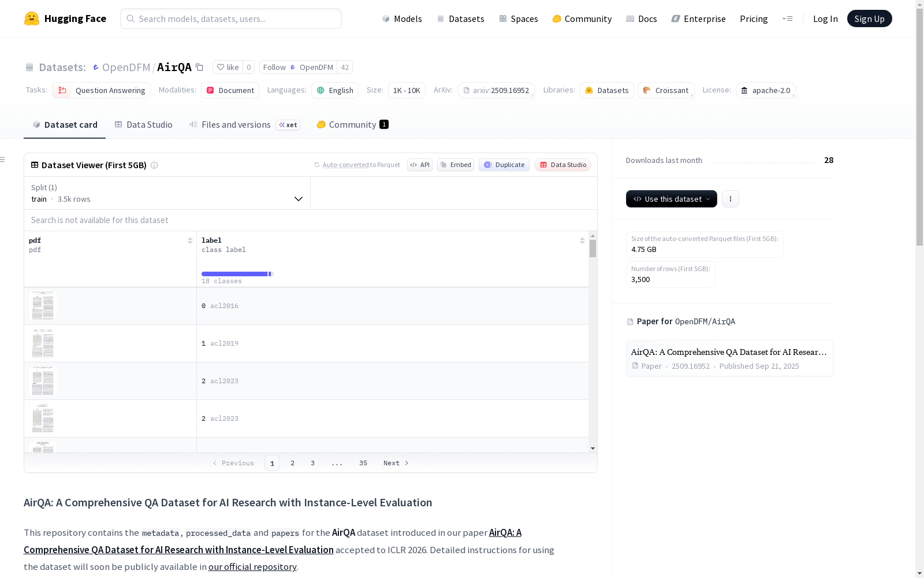The image size is (924, 578).
Task: Click the Hugging Face logo icon
Action: click(x=32, y=18)
